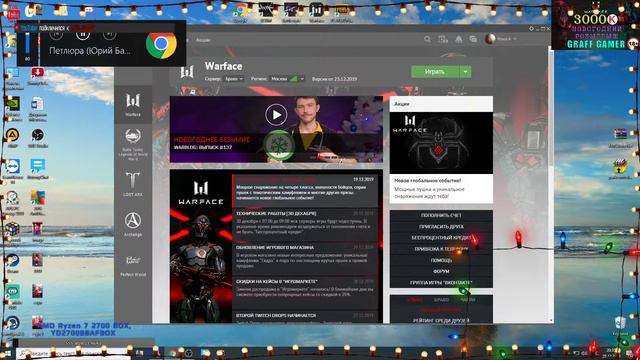Go to the previous track in the media overlay
The height and width of the screenshot is (360, 640).
(x=56, y=34)
